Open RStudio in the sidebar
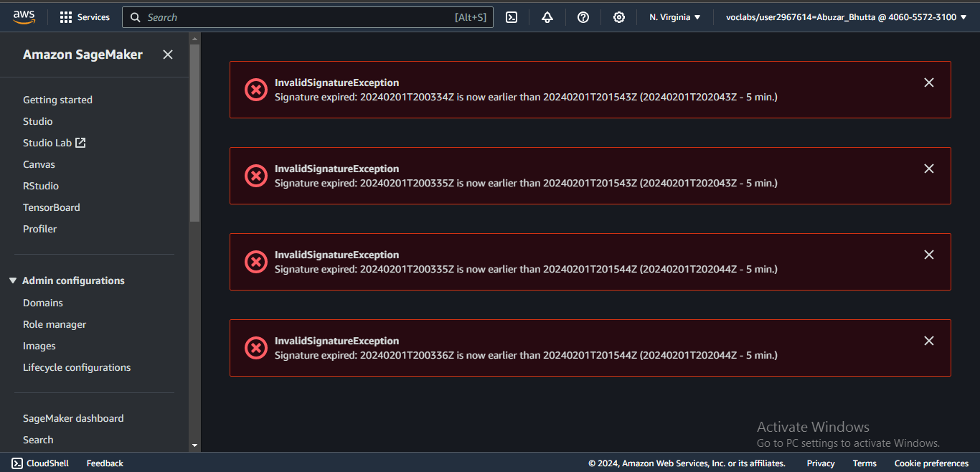The height and width of the screenshot is (472, 980). click(x=41, y=186)
